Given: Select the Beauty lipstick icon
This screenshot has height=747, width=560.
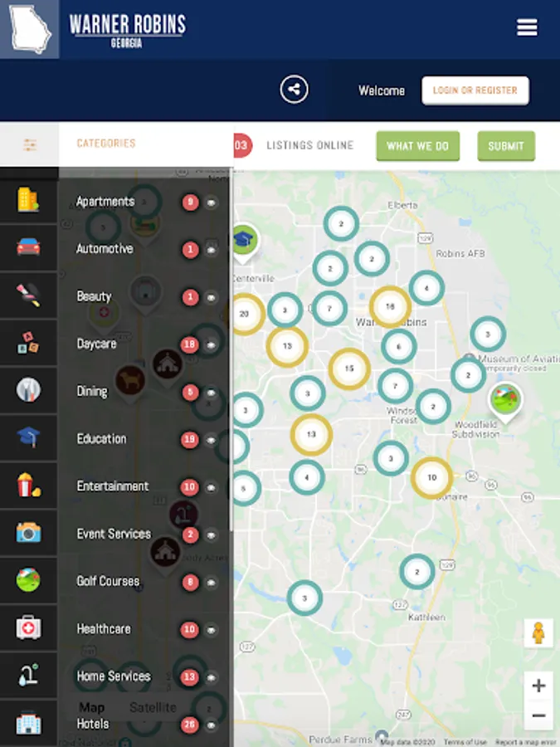Looking at the screenshot, I should 28,295.
